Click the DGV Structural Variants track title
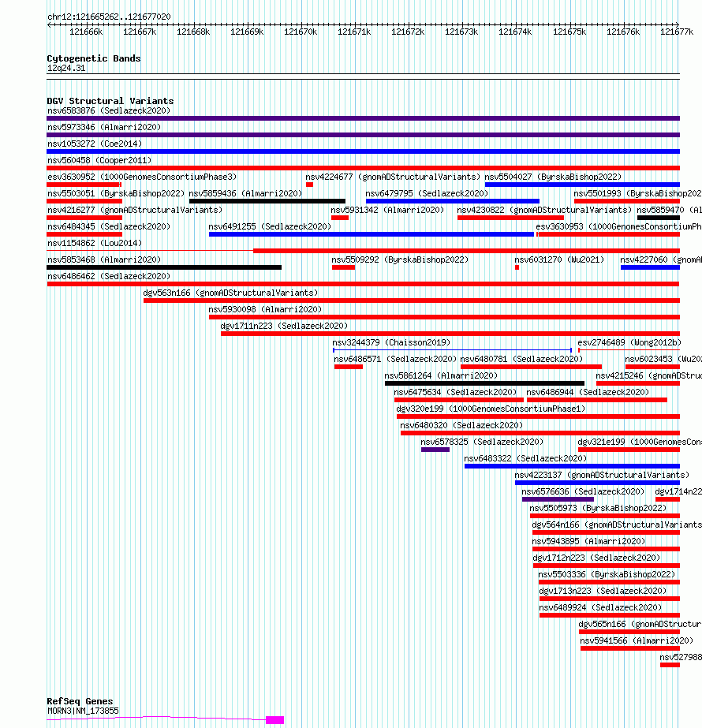 pos(110,101)
